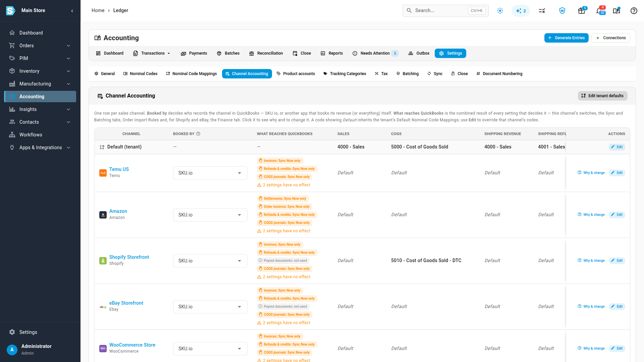
Task: Click the Amazon channel logo icon
Action: (103, 215)
